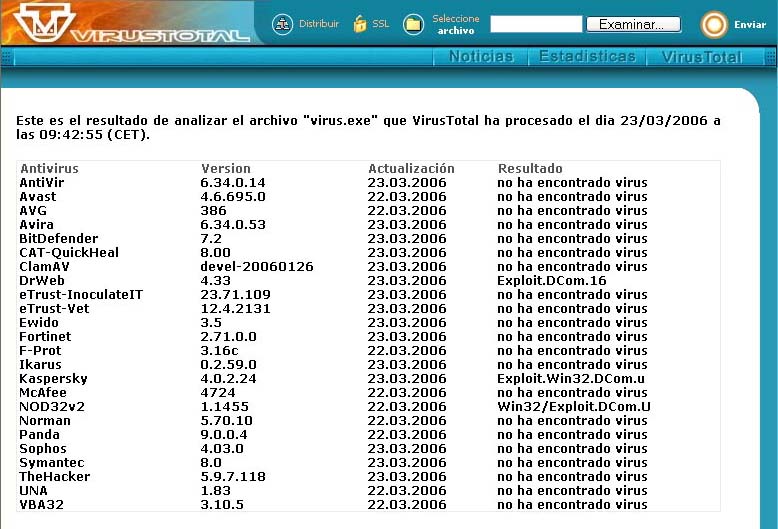Image resolution: width=778 pixels, height=529 pixels.
Task: Click AVG version 386
Action: point(213,210)
